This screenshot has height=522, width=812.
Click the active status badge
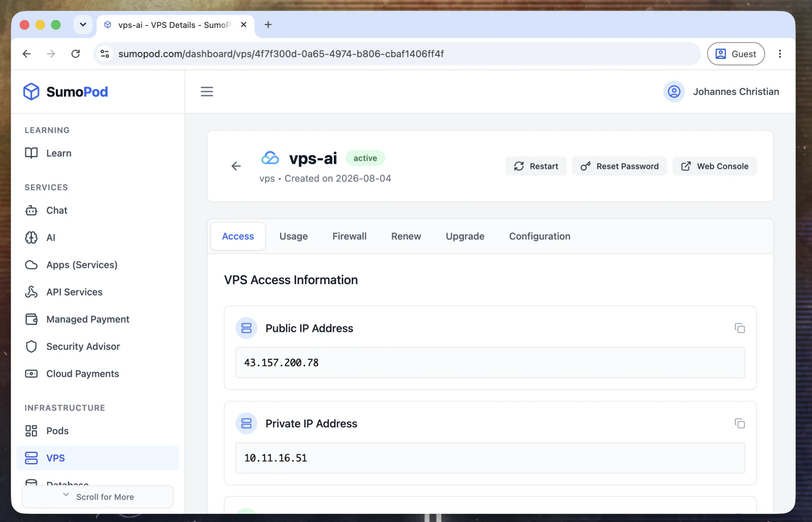pyautogui.click(x=365, y=158)
